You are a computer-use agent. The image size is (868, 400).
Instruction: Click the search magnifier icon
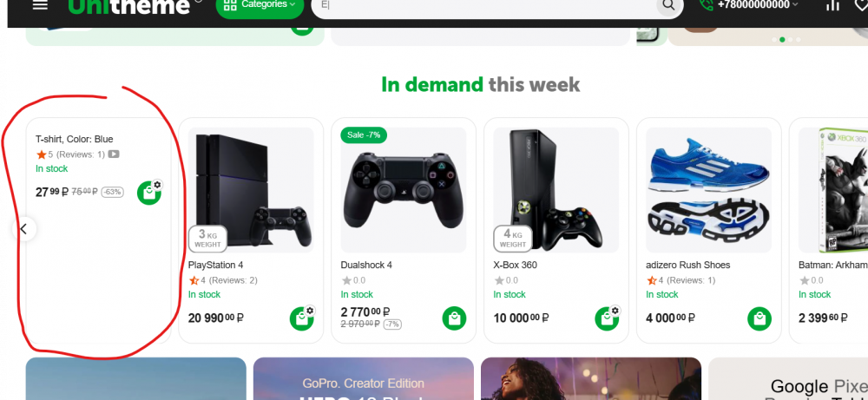pyautogui.click(x=668, y=5)
